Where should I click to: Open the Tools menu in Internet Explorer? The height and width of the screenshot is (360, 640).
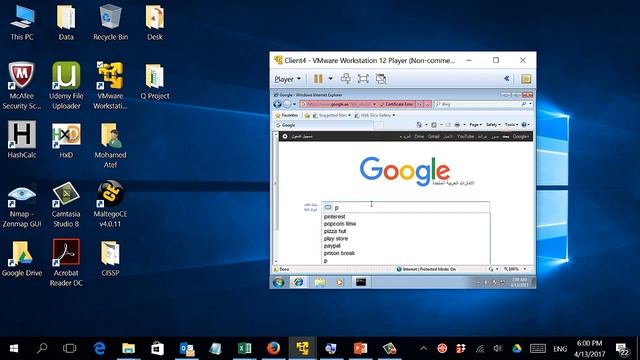point(511,125)
